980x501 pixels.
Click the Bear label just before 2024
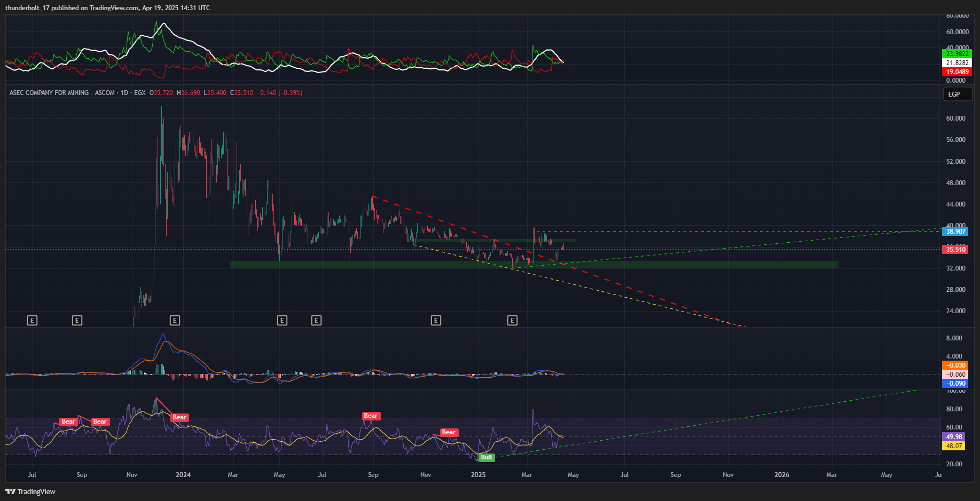click(x=179, y=417)
